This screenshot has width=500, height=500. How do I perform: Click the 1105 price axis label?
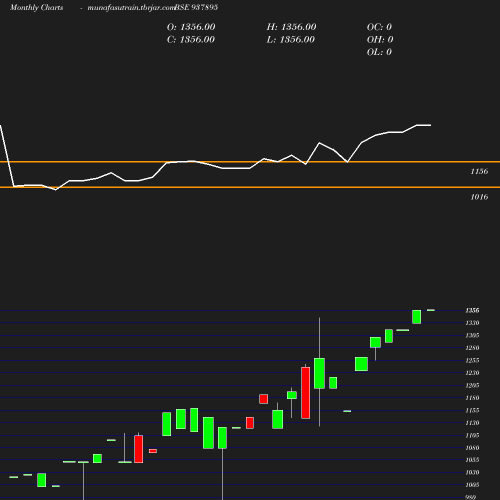tap(472, 435)
